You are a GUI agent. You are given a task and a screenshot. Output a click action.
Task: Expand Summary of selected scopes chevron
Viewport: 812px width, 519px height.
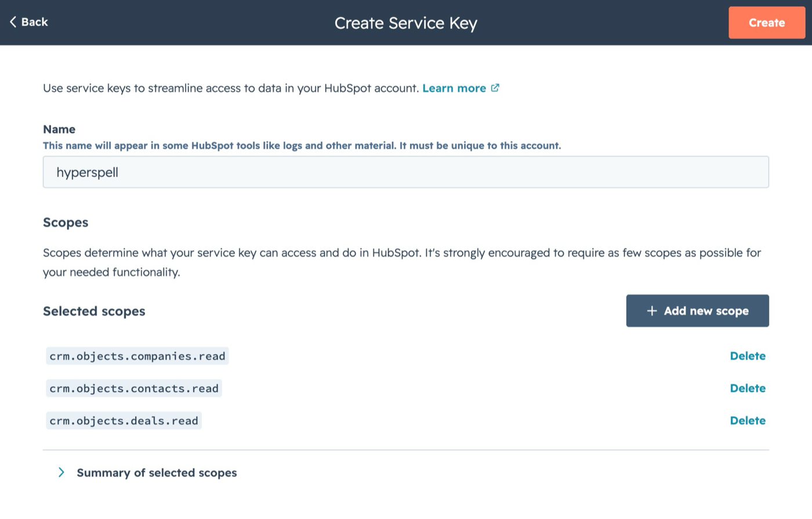tap(61, 473)
